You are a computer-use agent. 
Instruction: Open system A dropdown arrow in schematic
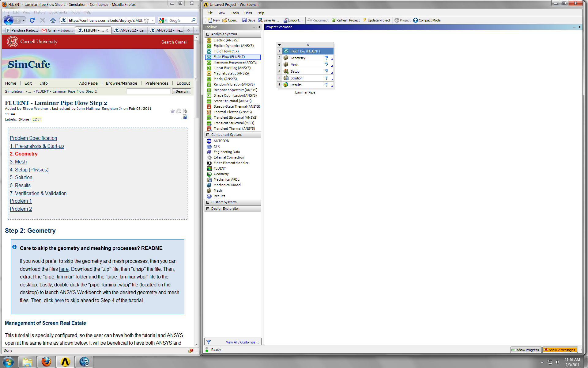click(279, 45)
